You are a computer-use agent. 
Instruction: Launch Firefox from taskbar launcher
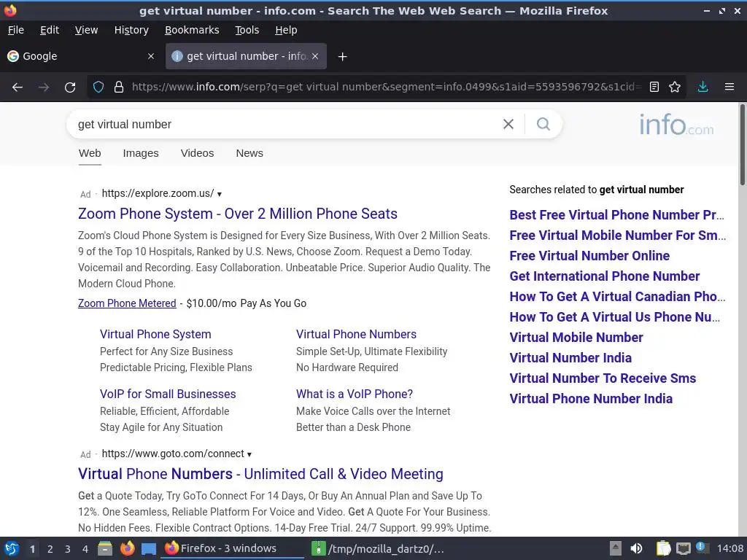(x=127, y=548)
